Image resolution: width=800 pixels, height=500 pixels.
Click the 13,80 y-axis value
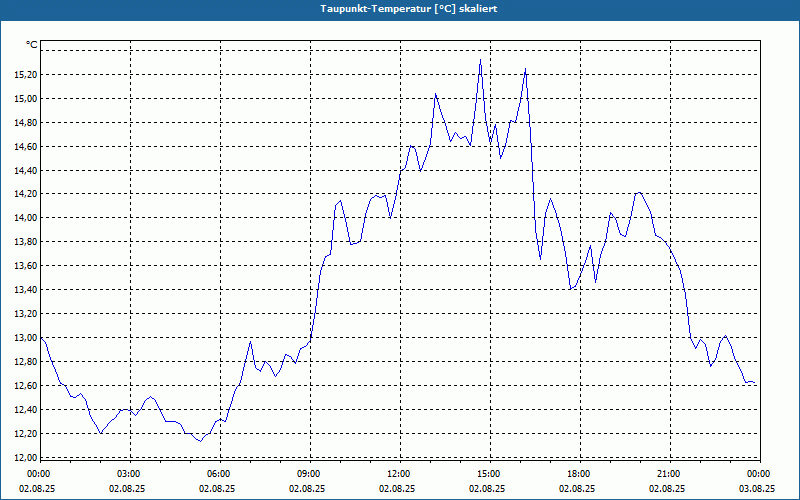point(26,242)
